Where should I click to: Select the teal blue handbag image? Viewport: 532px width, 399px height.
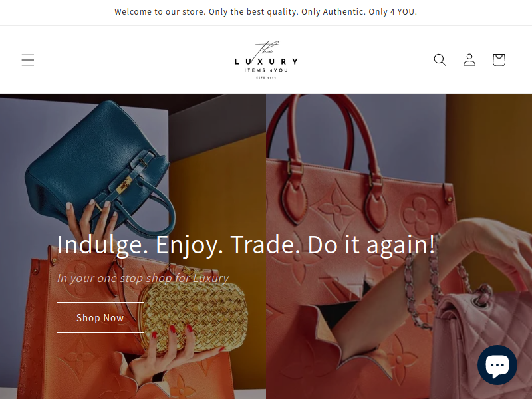pyautogui.click(x=100, y=168)
